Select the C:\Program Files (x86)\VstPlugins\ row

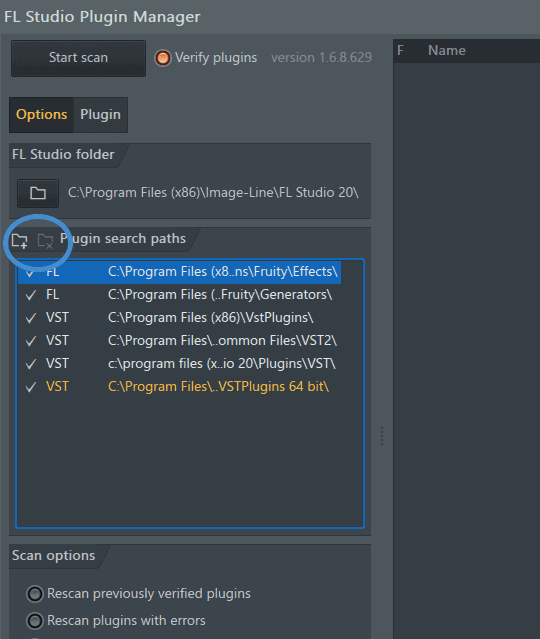point(179,317)
